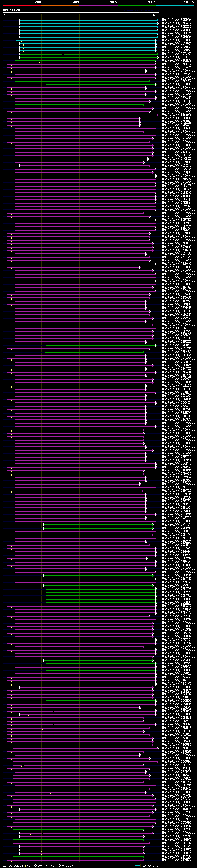
Task: Select the UniRef100_A8P7Q7 hit name
Action: 177,101
